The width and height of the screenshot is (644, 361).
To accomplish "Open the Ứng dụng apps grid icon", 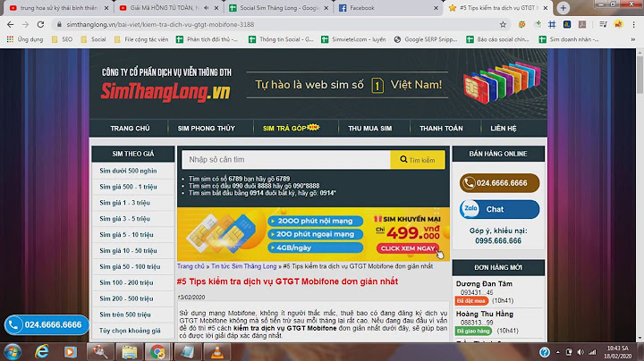I will [x=10, y=39].
